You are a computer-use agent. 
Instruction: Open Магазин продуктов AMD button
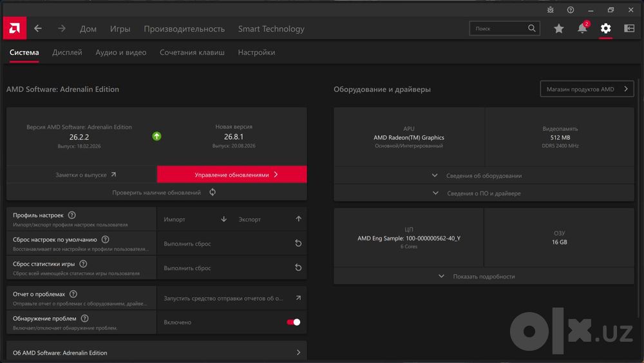tap(587, 89)
